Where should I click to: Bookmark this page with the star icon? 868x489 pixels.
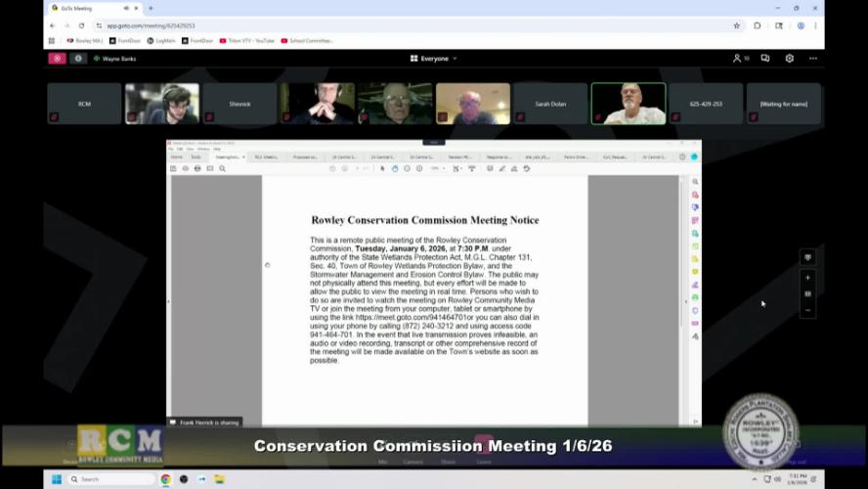click(736, 25)
